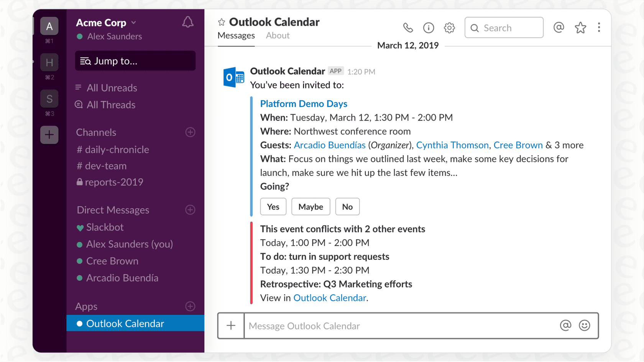
Task: Open more options with the three-dot menu
Action: click(599, 27)
